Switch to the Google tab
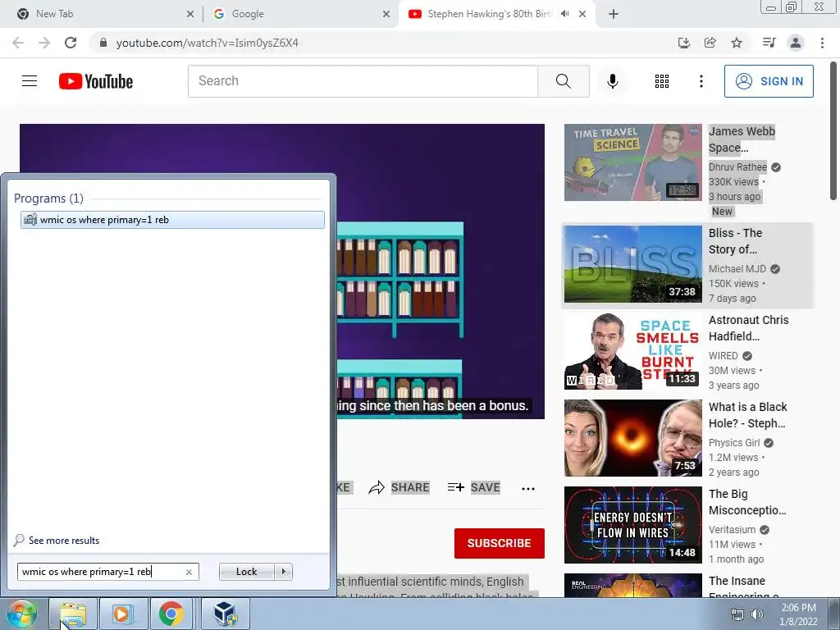This screenshot has height=630, width=840. click(300, 14)
